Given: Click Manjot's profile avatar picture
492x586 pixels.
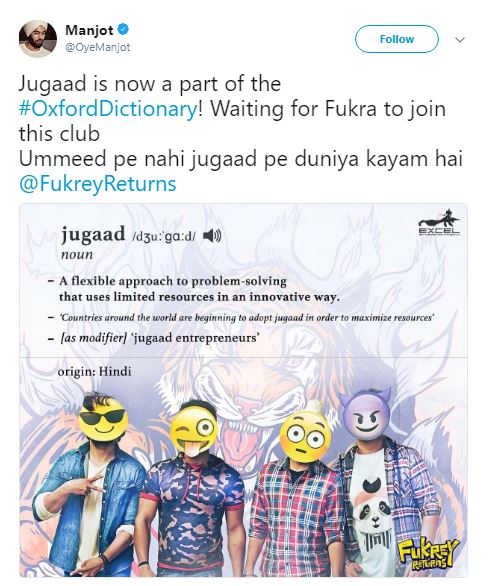Looking at the screenshot, I should click(x=38, y=38).
